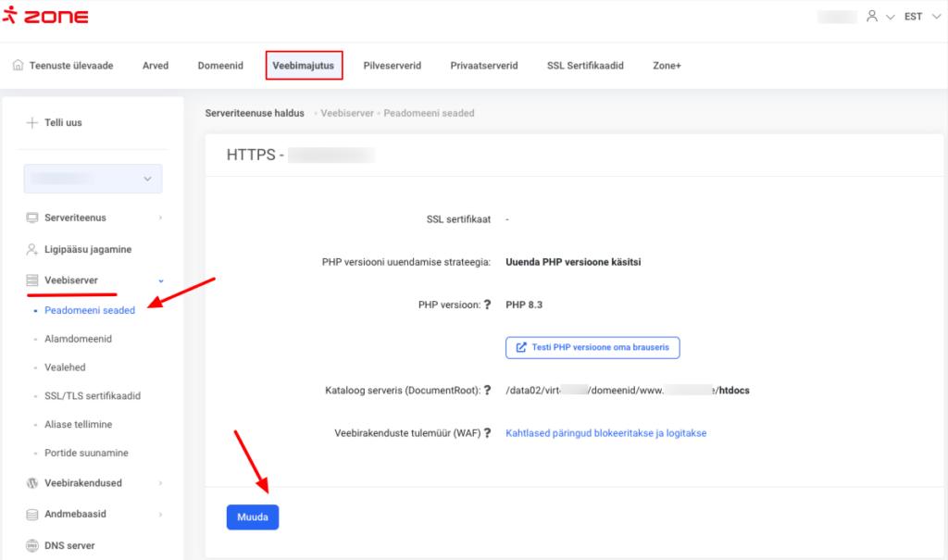Click the help icon next to PHP versioon
The image size is (948, 560).
pos(487,305)
